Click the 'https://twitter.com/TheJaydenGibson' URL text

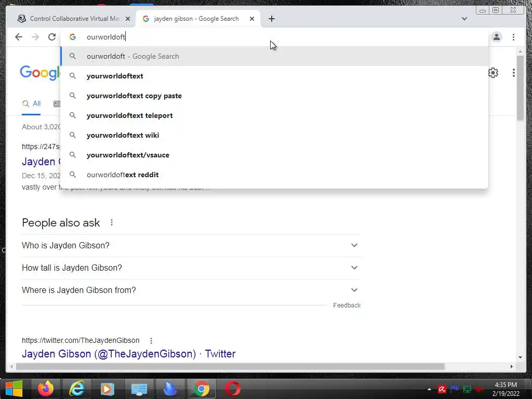click(81, 340)
